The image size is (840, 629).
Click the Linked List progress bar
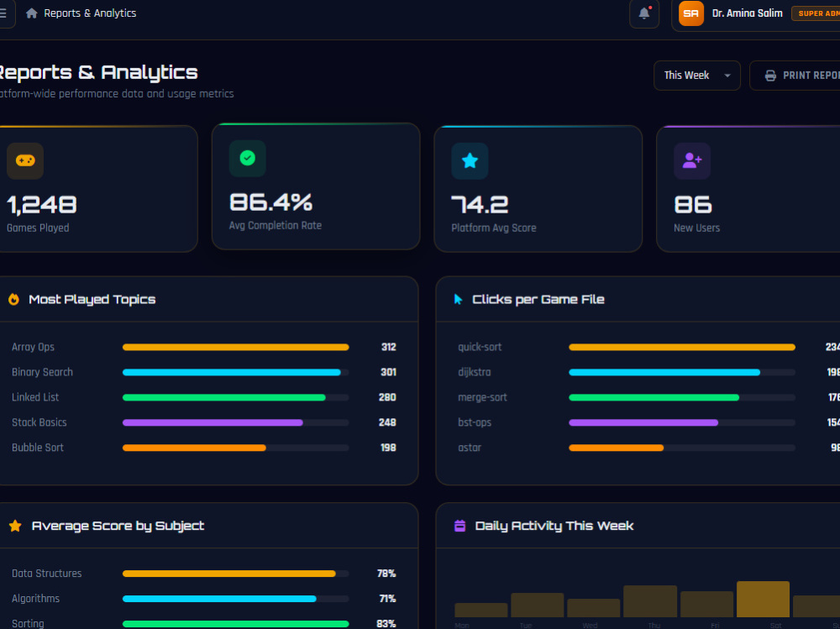[x=236, y=397]
